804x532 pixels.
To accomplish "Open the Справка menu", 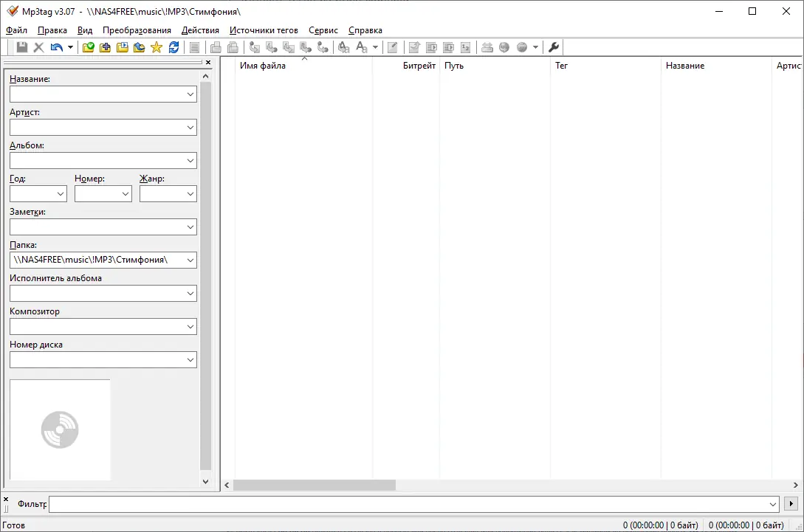I will (x=365, y=30).
